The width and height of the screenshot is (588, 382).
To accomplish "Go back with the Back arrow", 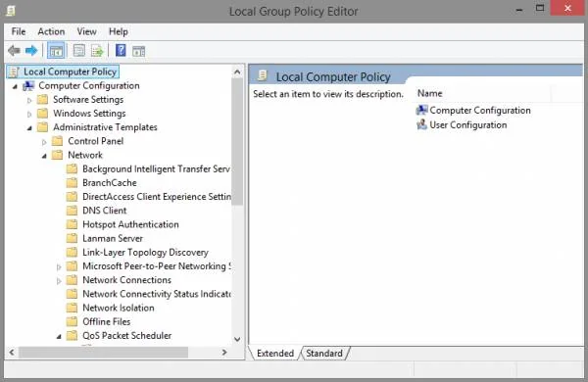I will pyautogui.click(x=15, y=51).
